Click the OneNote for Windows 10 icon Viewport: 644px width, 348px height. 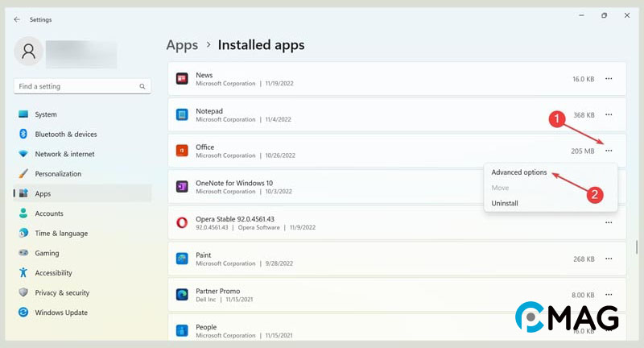pos(182,187)
